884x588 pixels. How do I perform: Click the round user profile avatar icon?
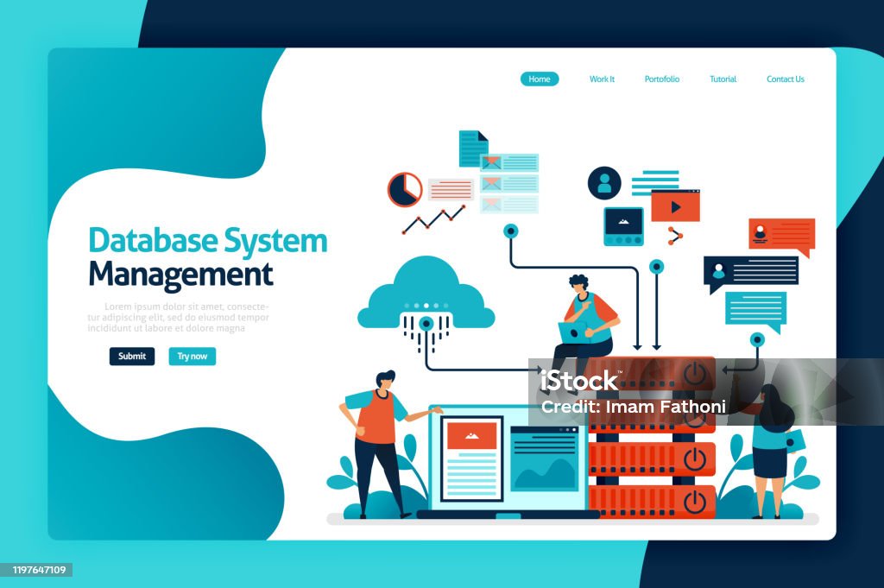tap(604, 183)
